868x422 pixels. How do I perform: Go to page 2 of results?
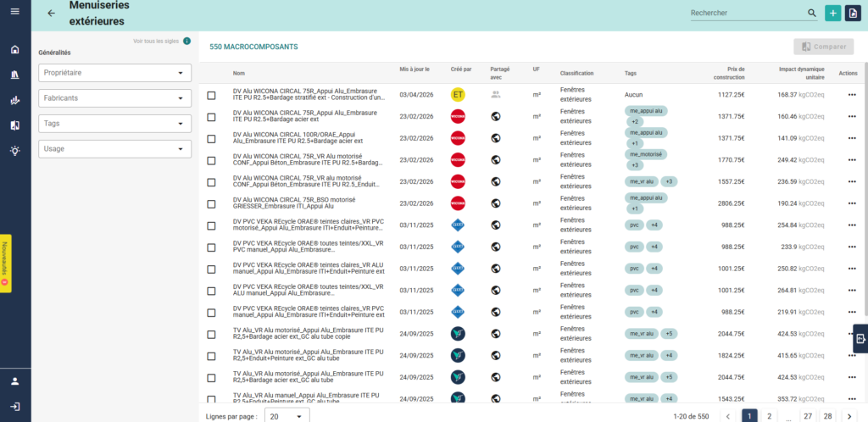(x=769, y=416)
